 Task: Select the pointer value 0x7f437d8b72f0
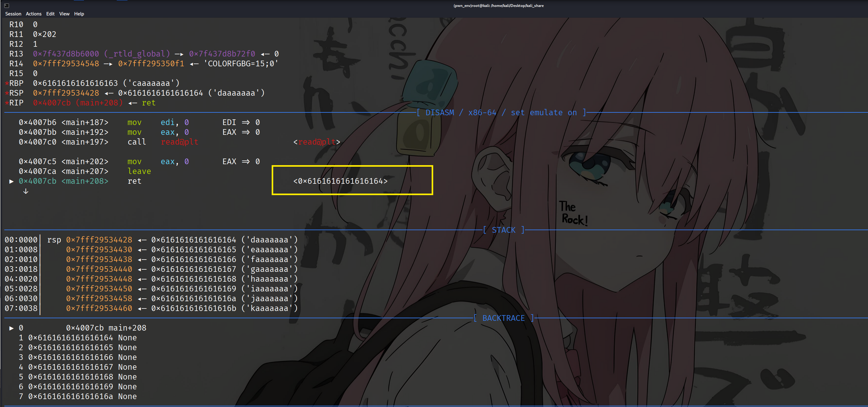click(x=222, y=54)
